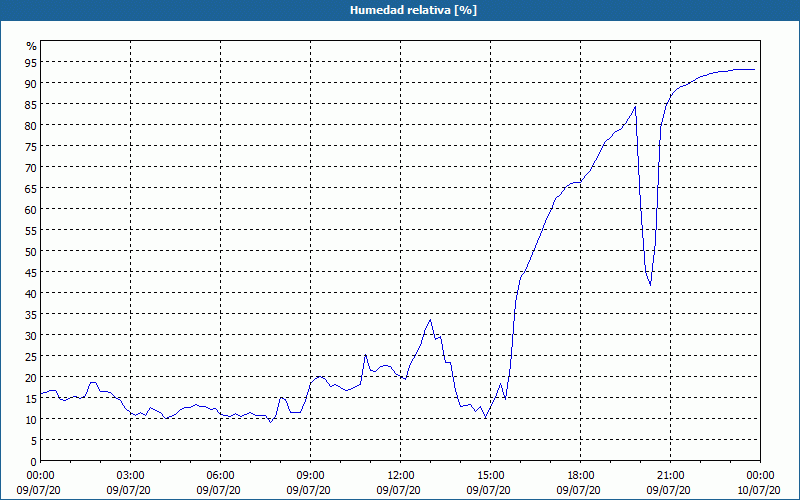Select the y-axis tick label '95'
This screenshot has height=500, width=800.
31,62
